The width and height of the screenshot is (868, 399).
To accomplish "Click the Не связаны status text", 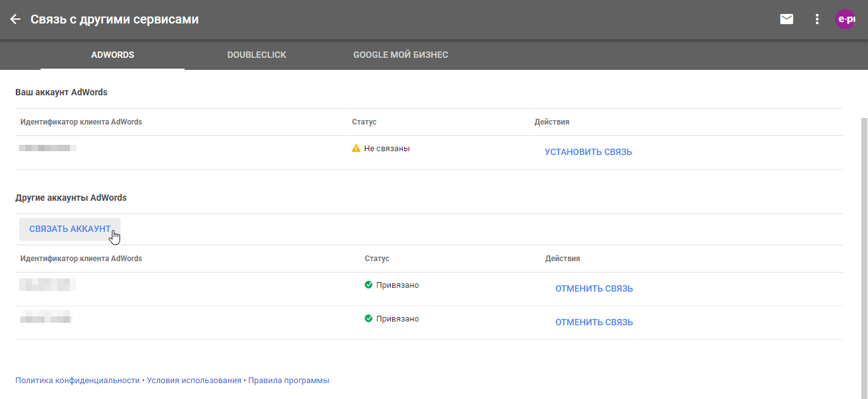I will (386, 149).
